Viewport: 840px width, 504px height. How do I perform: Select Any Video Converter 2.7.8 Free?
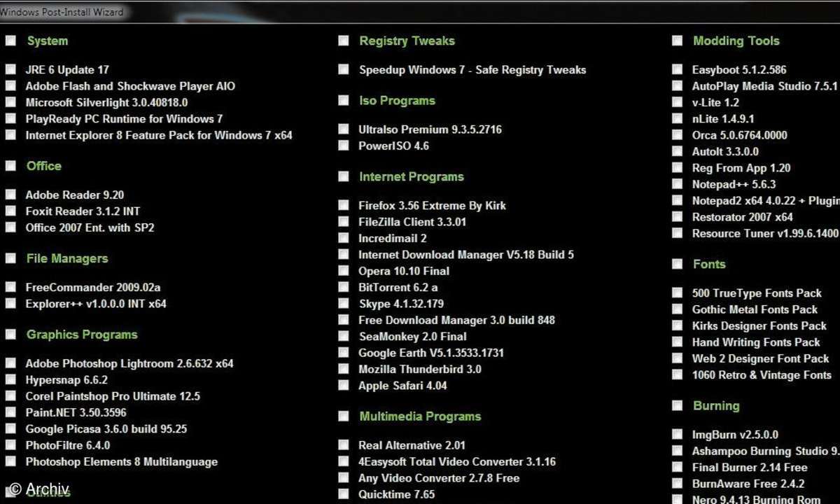coord(344,477)
